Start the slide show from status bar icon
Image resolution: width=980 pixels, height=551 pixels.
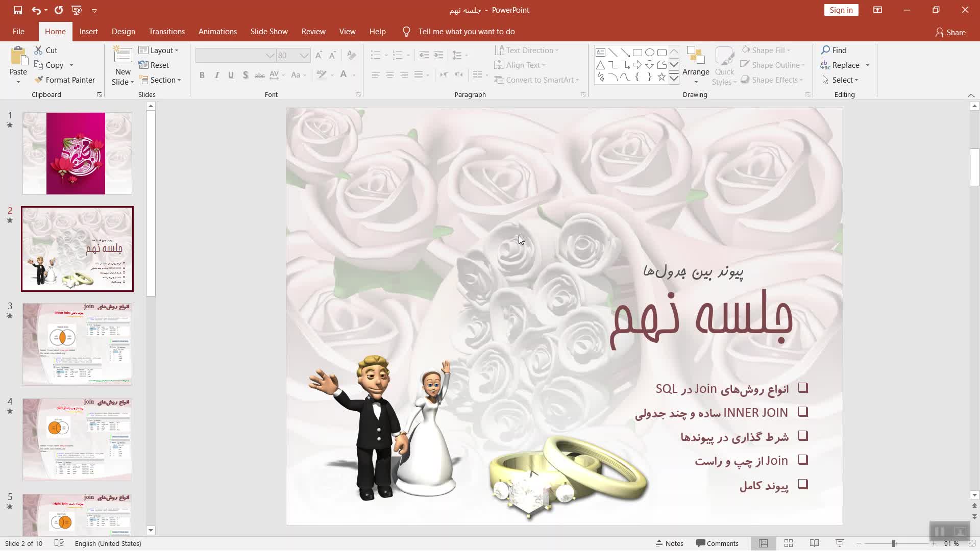tap(840, 543)
